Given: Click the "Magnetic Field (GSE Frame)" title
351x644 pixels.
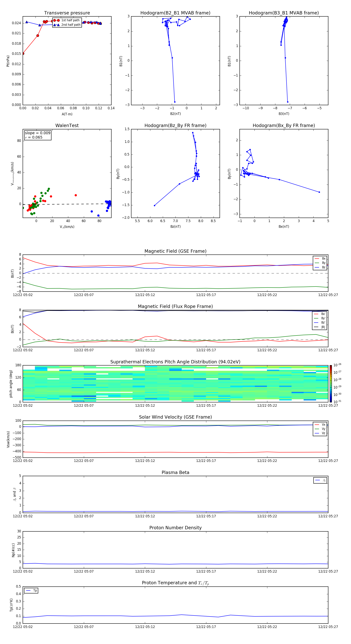Looking at the screenshot, I should (175, 251).
